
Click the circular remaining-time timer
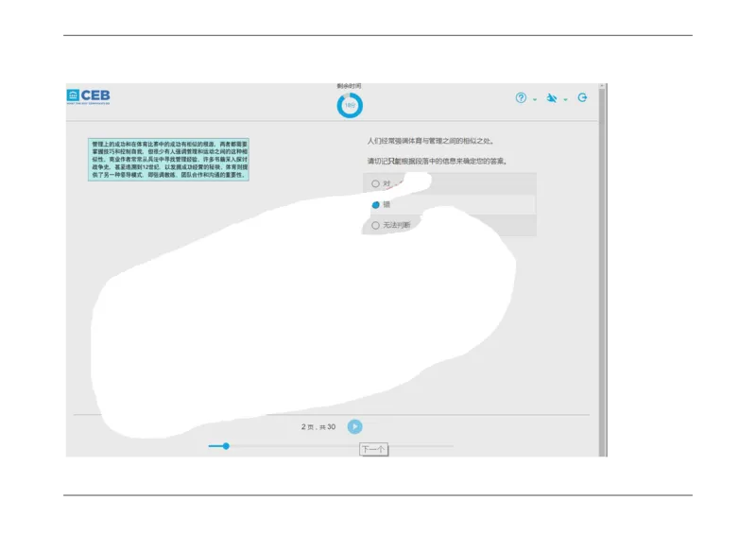350,105
